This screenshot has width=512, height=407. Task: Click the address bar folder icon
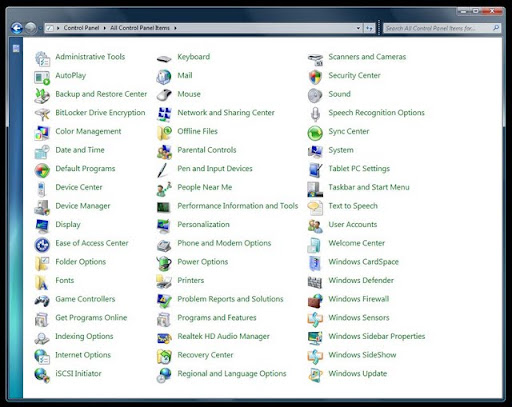click(49, 28)
